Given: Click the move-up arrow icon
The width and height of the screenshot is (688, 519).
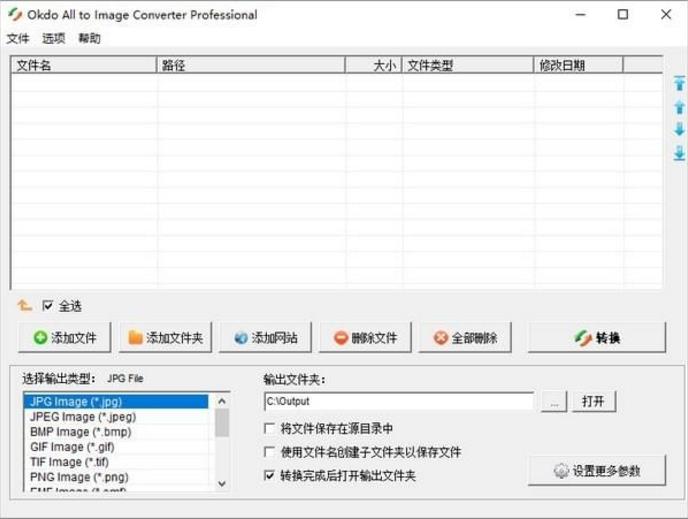Looking at the screenshot, I should pos(679,107).
